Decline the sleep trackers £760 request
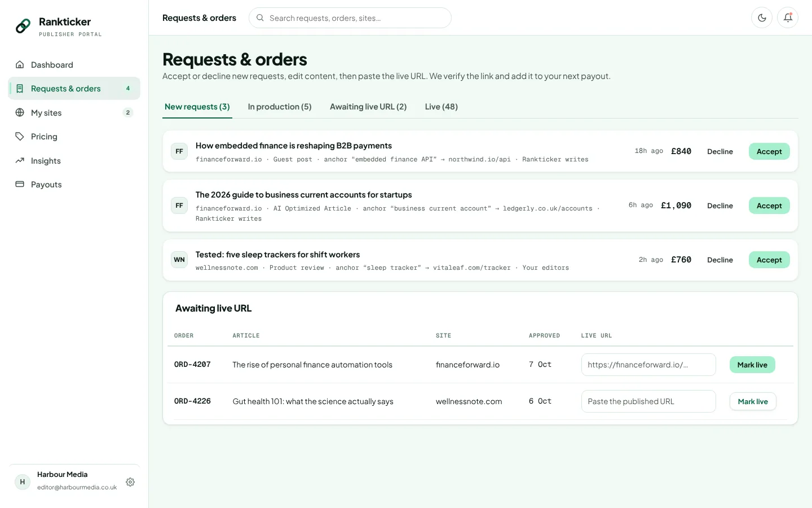 [x=720, y=260]
